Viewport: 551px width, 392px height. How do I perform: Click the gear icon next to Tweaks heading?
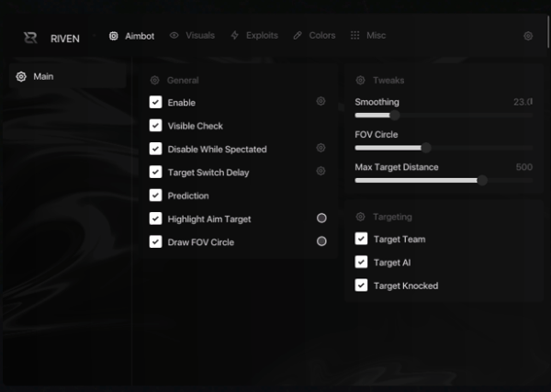(360, 80)
